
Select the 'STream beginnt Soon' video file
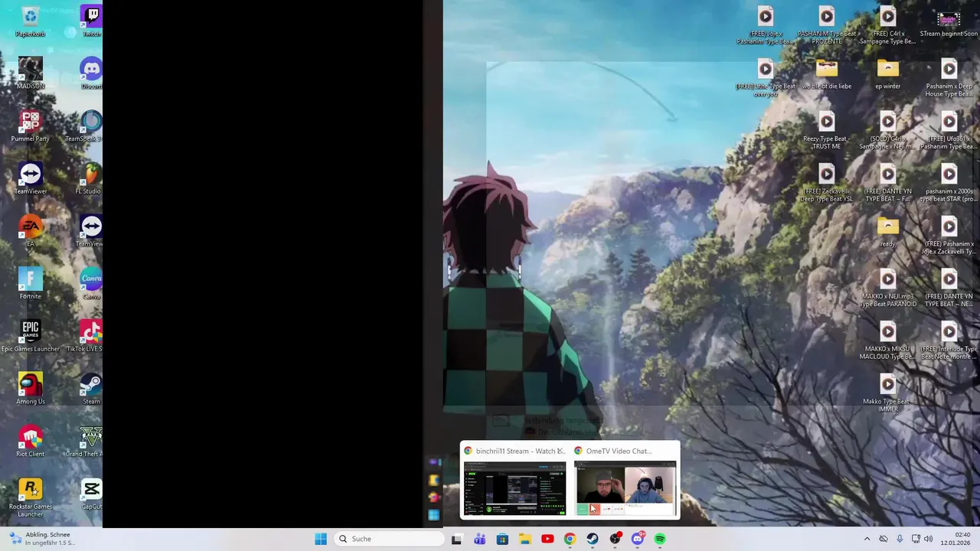(x=949, y=22)
